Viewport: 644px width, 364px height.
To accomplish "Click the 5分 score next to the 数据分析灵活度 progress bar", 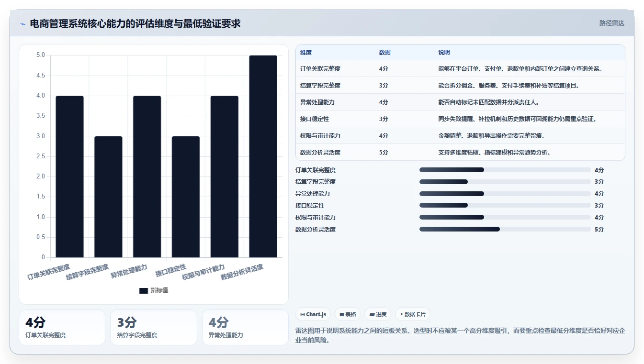I will [x=599, y=230].
